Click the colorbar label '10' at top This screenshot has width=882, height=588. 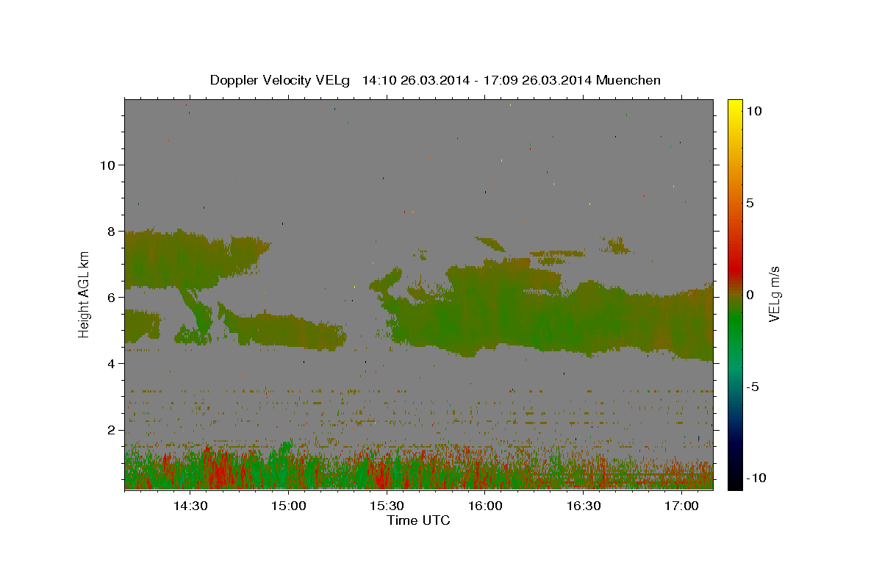click(x=753, y=110)
